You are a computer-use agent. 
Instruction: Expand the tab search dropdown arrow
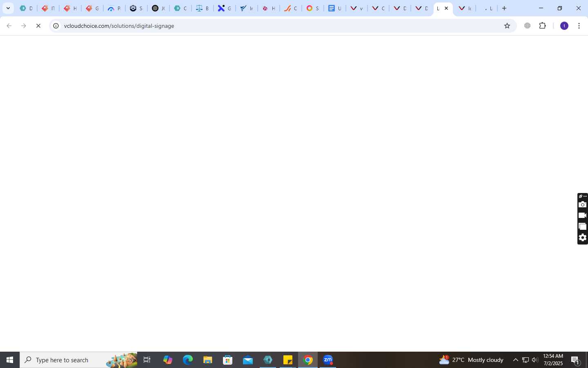point(8,8)
